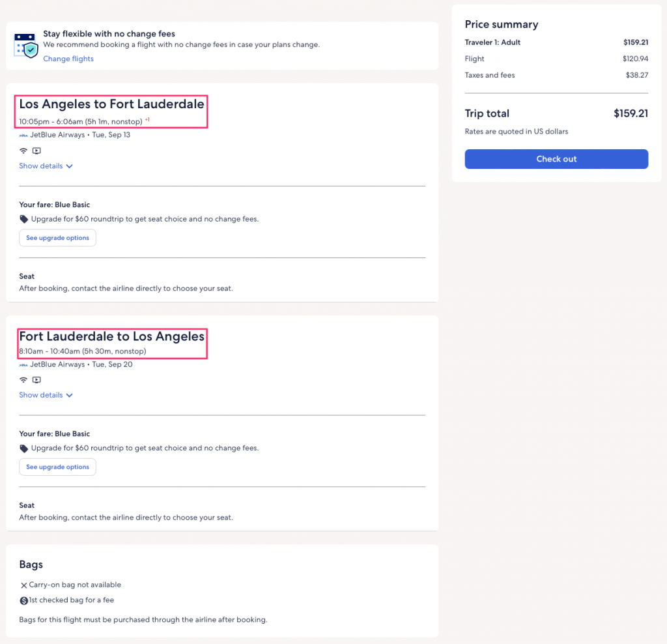The image size is (667, 644).
Task: Click Wi-Fi icon on Los Angeles departure flight
Action: [23, 151]
